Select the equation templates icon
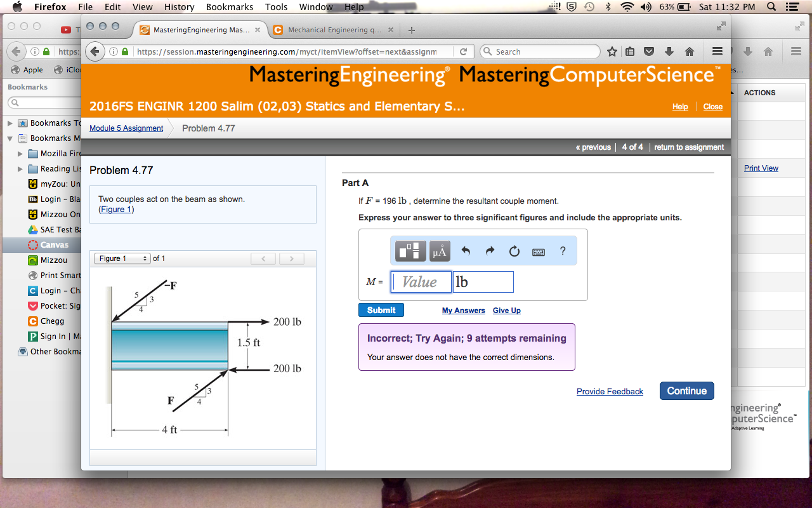Screen dimensions: 812x508 point(410,250)
